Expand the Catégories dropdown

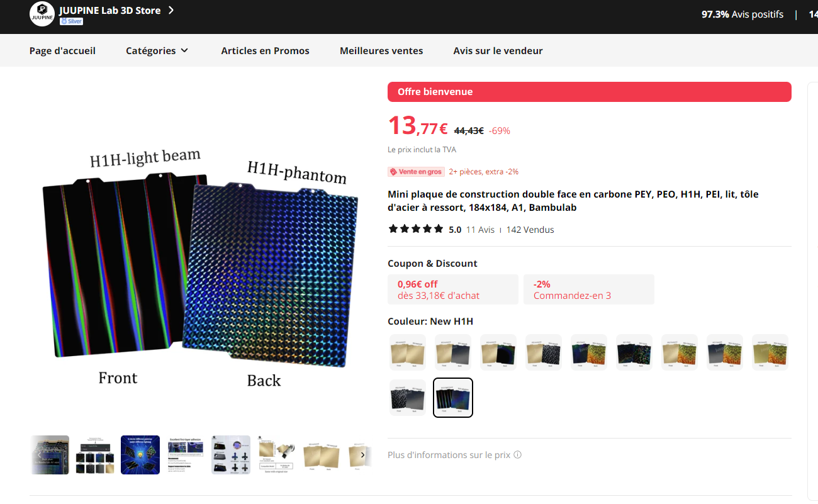click(157, 51)
